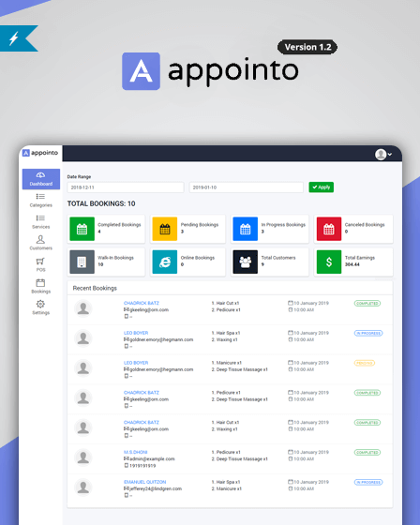Click the Total Customers card label
This screenshot has width=420, height=525.
click(x=278, y=258)
